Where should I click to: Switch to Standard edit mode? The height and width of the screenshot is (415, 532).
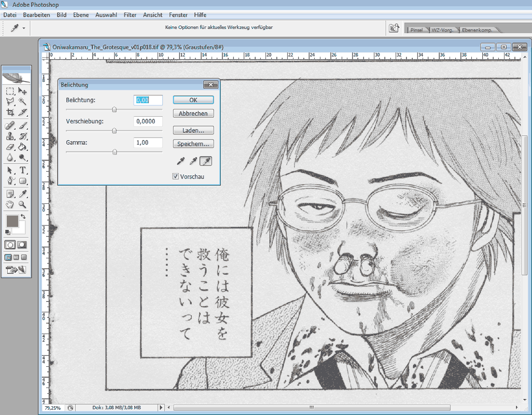point(10,245)
